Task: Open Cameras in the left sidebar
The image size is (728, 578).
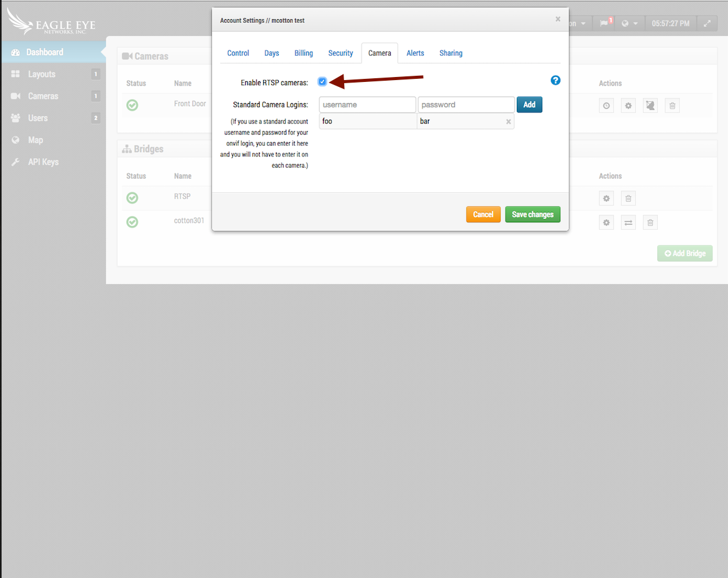Action: (x=43, y=96)
